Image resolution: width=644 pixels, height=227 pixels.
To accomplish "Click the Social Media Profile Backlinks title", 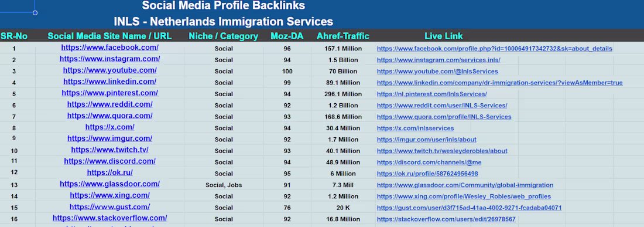I will 224,6.
